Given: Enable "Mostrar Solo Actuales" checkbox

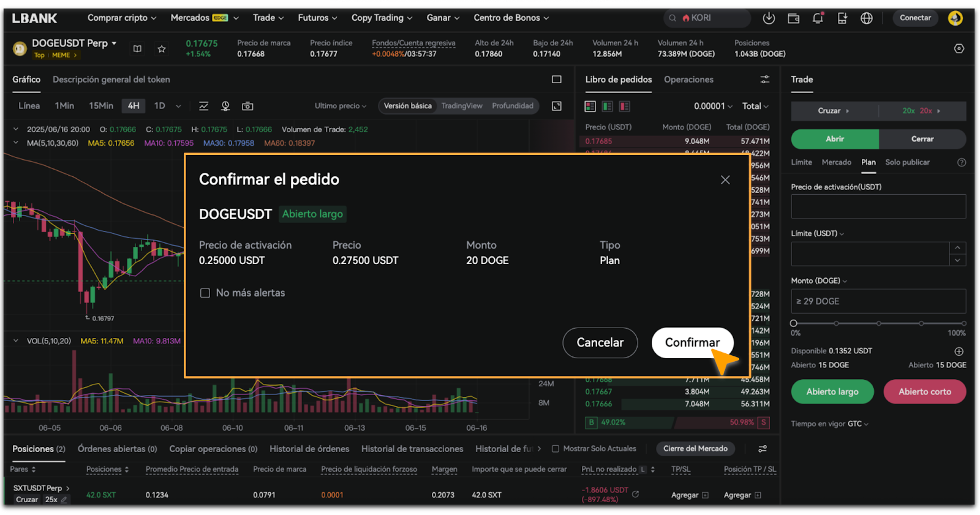Looking at the screenshot, I should click(x=556, y=449).
